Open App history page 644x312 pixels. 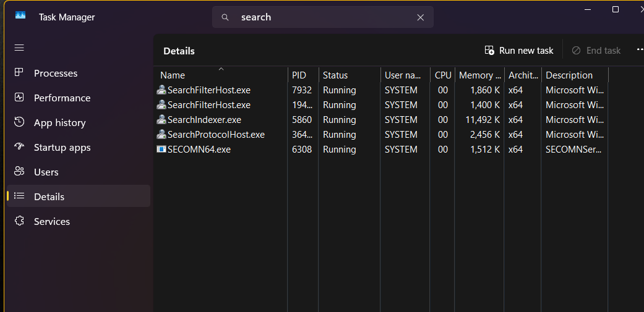coord(79,122)
